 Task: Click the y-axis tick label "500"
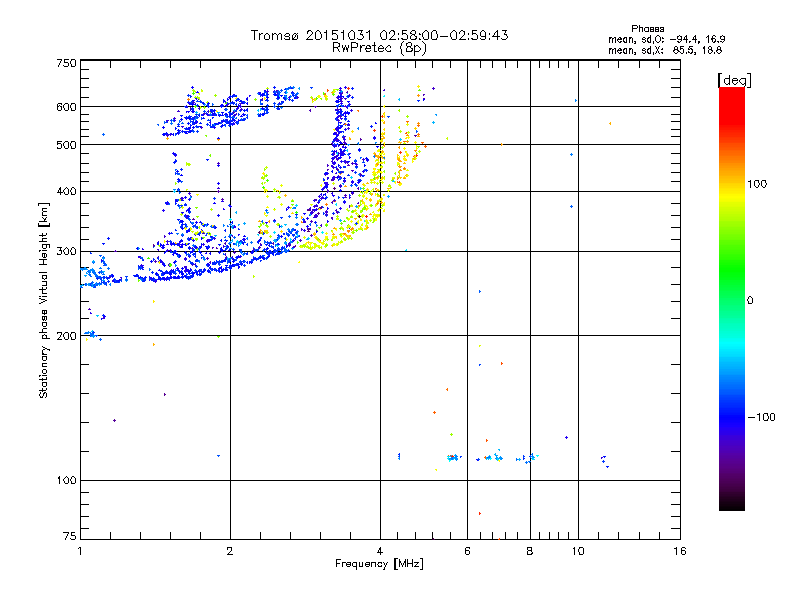(x=67, y=145)
